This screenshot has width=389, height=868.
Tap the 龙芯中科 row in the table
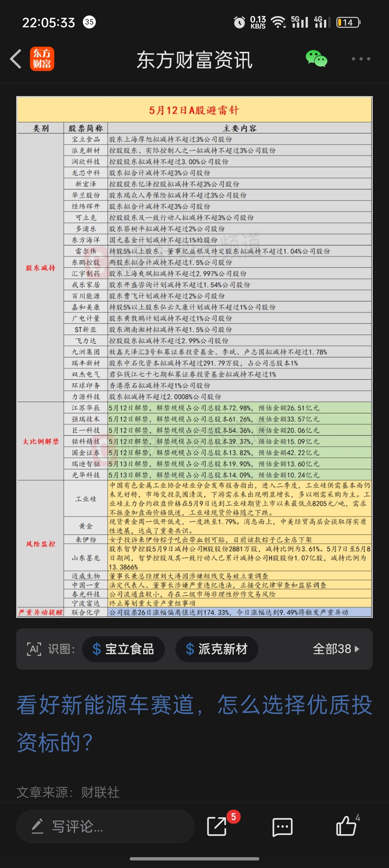point(218,173)
